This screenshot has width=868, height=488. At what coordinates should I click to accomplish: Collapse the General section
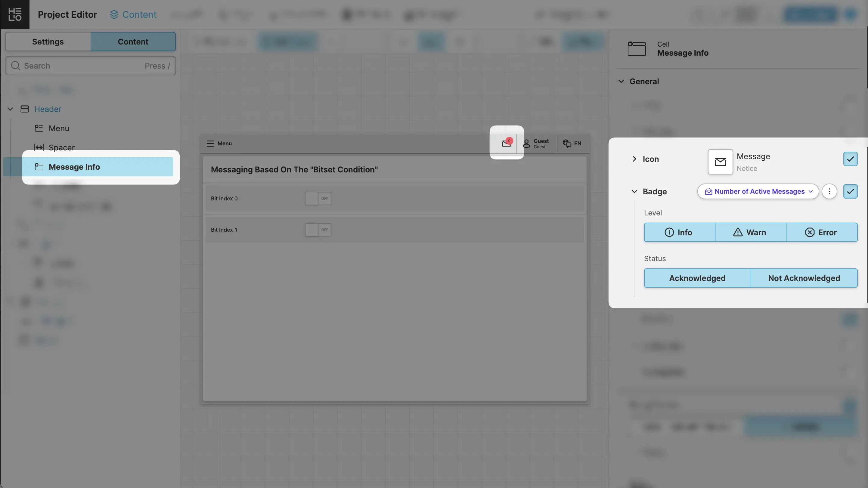click(x=621, y=82)
